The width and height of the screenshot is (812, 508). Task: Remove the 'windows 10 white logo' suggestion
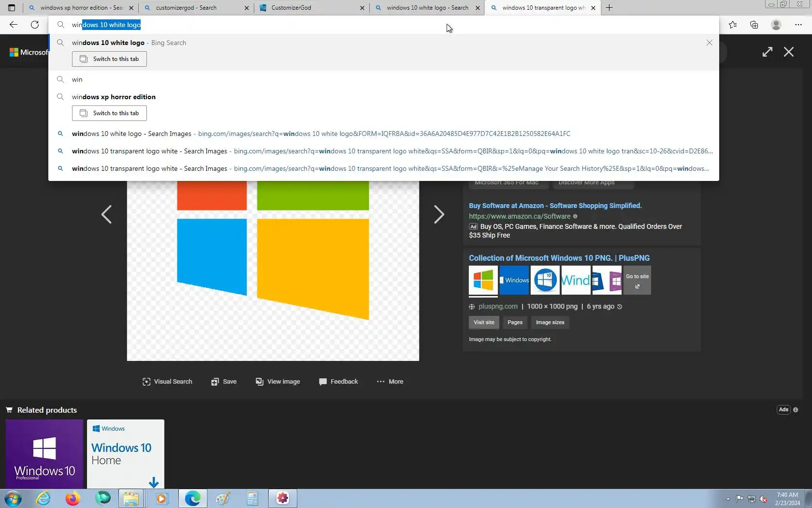(x=710, y=43)
